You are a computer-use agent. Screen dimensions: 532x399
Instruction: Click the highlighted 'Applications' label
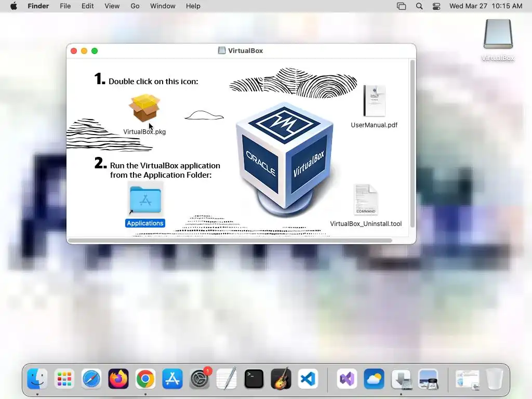pyautogui.click(x=145, y=223)
